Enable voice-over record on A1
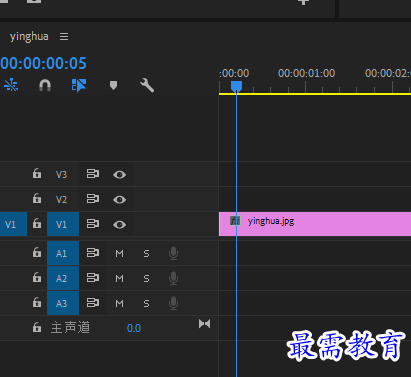 click(x=173, y=253)
